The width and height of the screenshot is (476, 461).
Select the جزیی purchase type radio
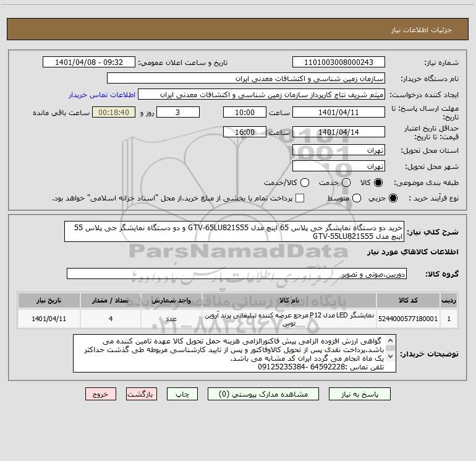(x=393, y=198)
